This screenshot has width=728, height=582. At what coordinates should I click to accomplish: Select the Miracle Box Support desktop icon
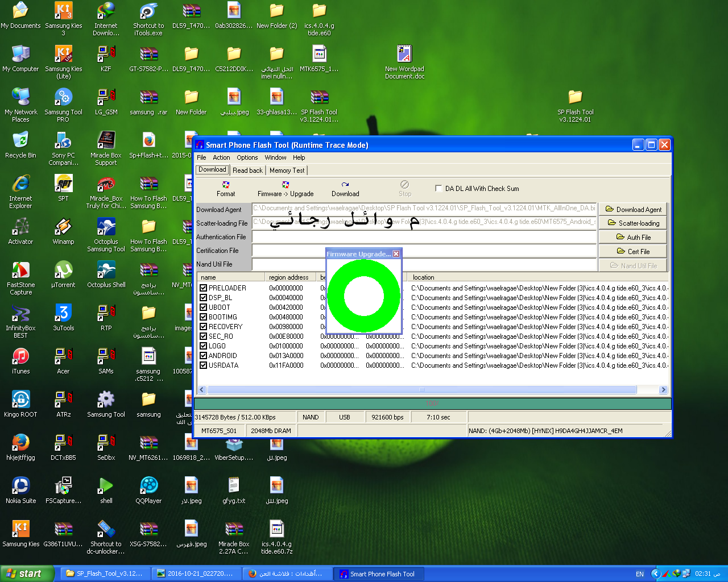[106, 149]
